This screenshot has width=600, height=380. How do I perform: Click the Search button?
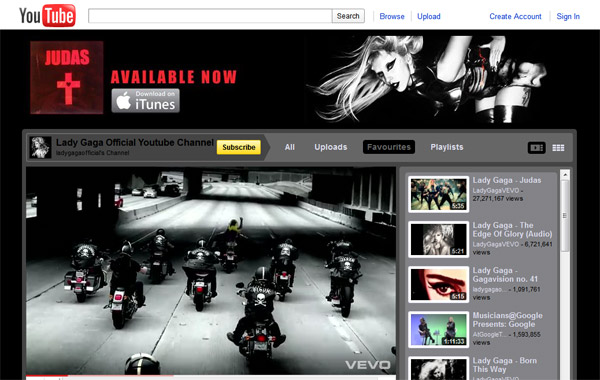348,16
